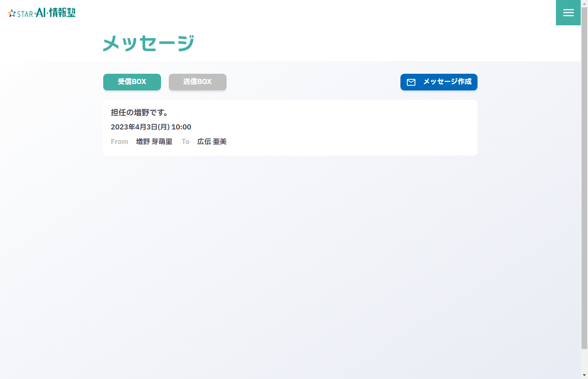Switch to the 受信BOX tab
Image resolution: width=588 pixels, height=379 pixels.
click(132, 82)
